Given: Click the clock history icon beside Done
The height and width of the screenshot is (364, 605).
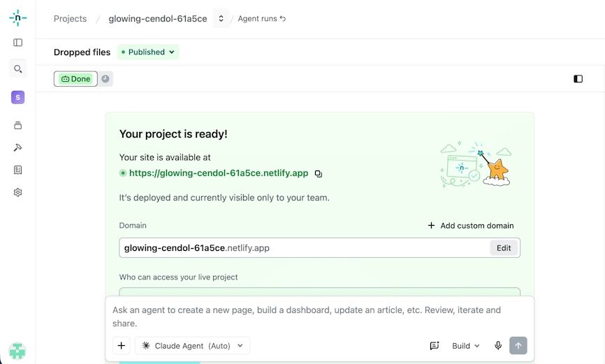Looking at the screenshot, I should (105, 79).
